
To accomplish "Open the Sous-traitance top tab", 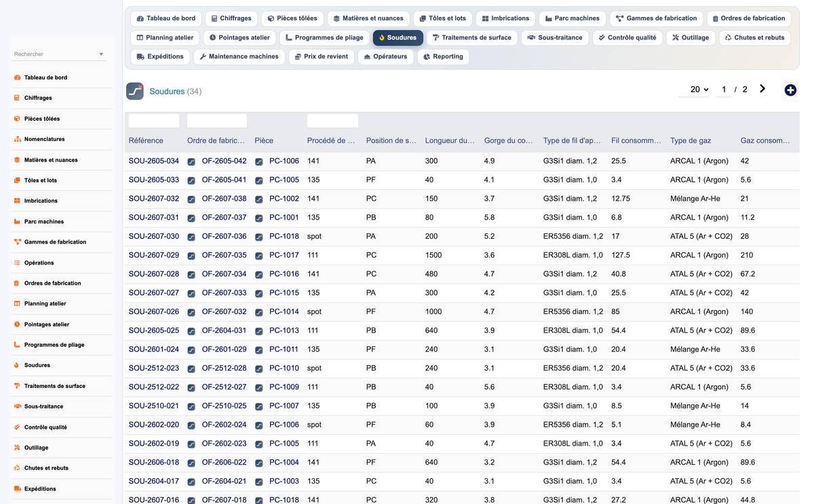I will [555, 37].
